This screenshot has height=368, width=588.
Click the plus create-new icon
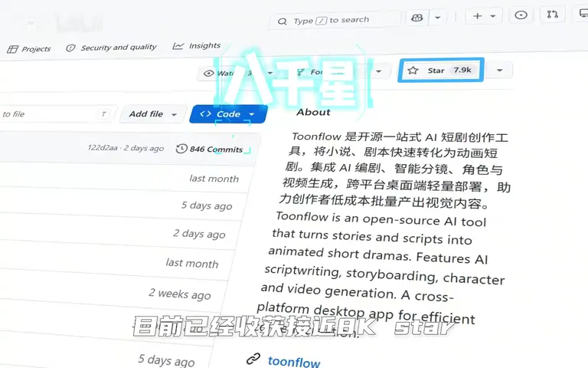pyautogui.click(x=478, y=16)
